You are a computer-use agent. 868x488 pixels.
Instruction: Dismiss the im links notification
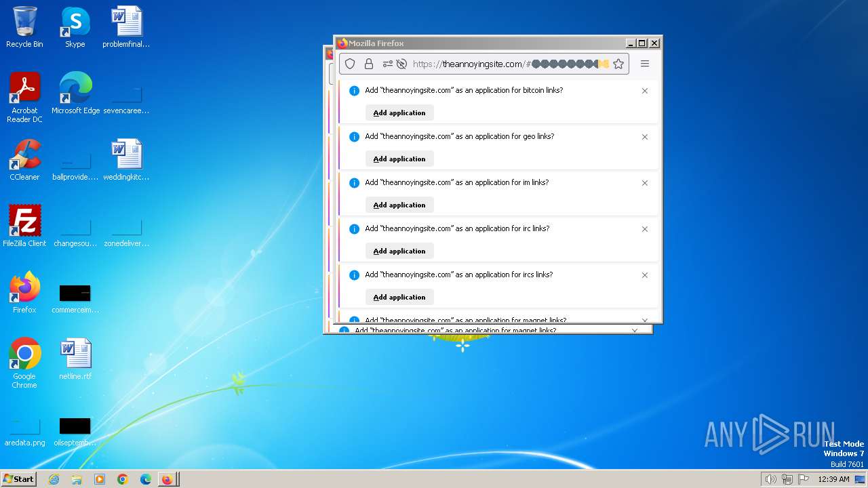point(645,183)
